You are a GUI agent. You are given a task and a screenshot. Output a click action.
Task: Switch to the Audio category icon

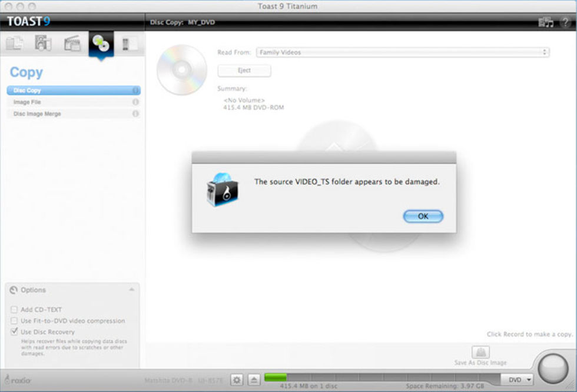43,44
